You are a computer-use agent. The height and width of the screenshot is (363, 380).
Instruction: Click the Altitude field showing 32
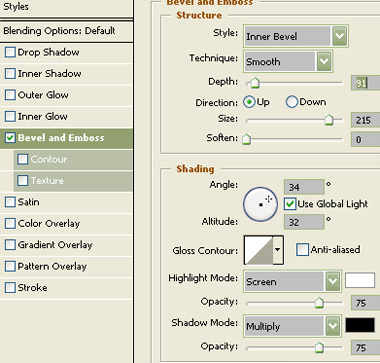click(x=304, y=222)
